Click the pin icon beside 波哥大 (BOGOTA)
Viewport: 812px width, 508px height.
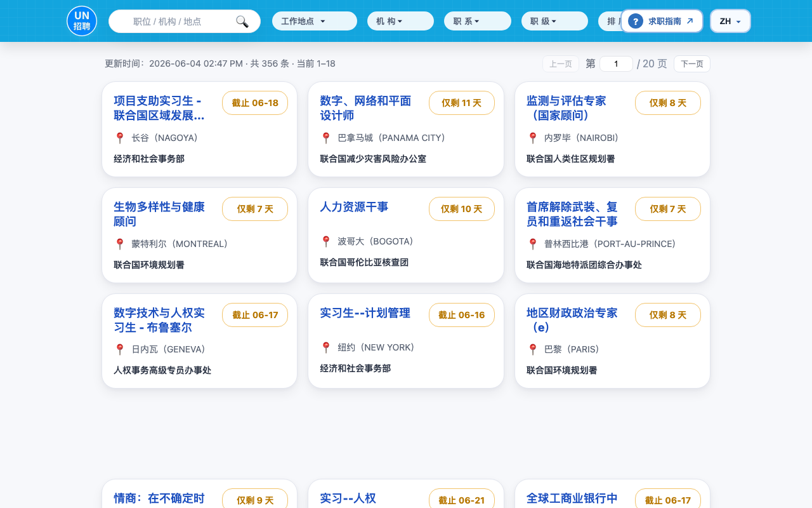[326, 241]
